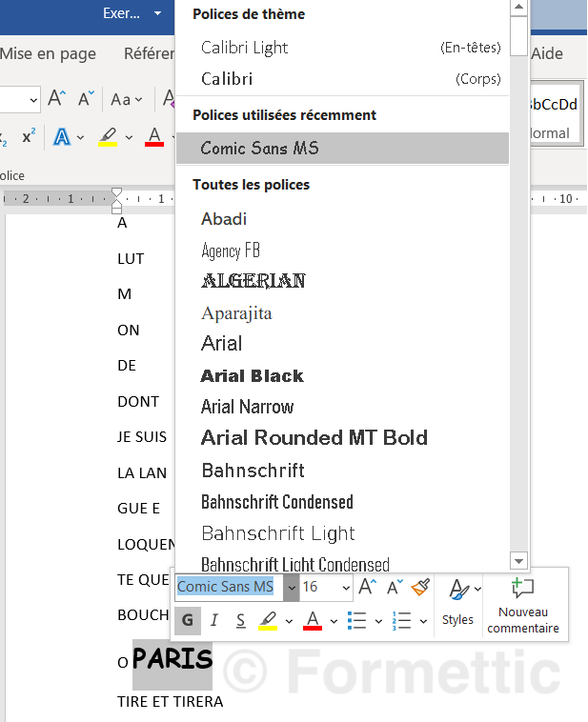Increase font size in the mini toolbar
The width and height of the screenshot is (588, 722).
point(367,587)
